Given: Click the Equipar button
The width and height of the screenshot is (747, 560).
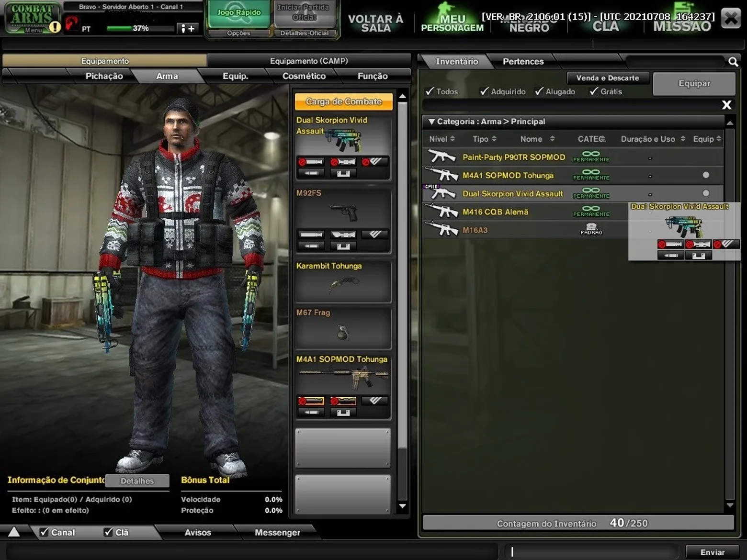Looking at the screenshot, I should pos(694,83).
